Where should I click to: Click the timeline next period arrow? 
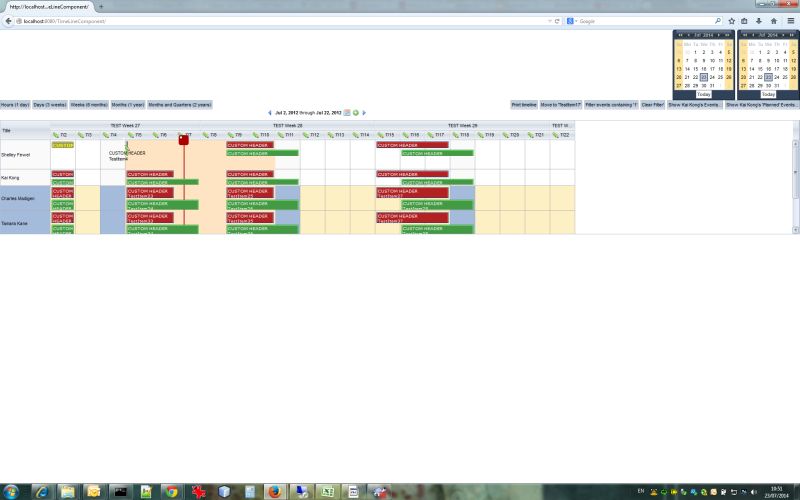[x=364, y=113]
